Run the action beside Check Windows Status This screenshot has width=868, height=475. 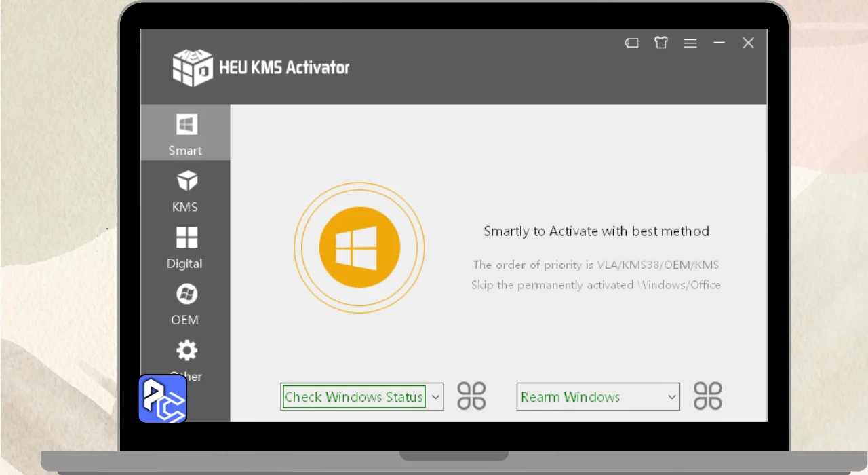pos(471,396)
